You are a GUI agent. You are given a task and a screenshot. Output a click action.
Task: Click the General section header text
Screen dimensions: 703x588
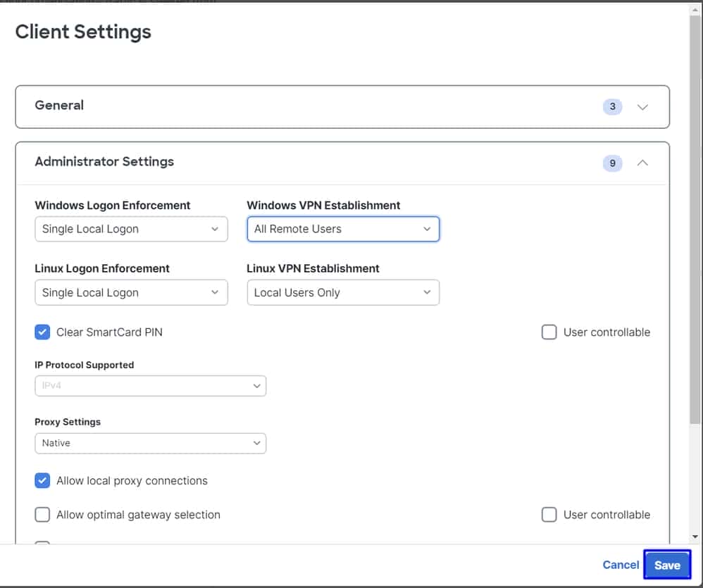pyautogui.click(x=59, y=106)
